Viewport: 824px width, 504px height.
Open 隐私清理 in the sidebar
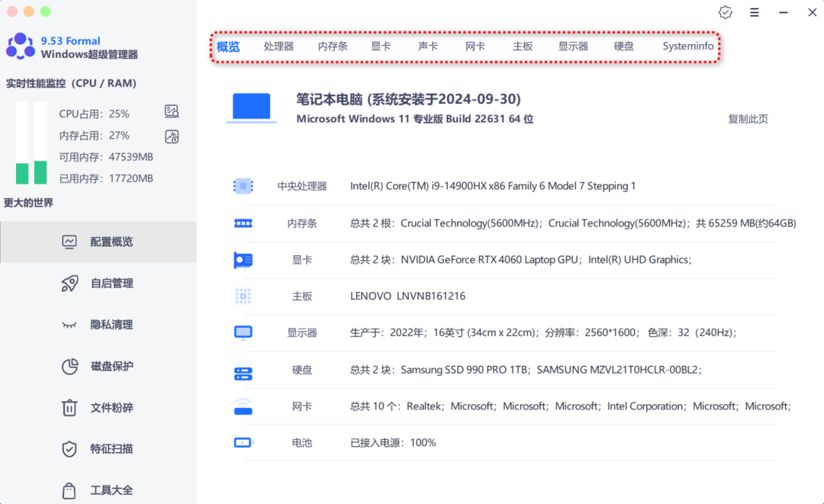[x=98, y=325]
